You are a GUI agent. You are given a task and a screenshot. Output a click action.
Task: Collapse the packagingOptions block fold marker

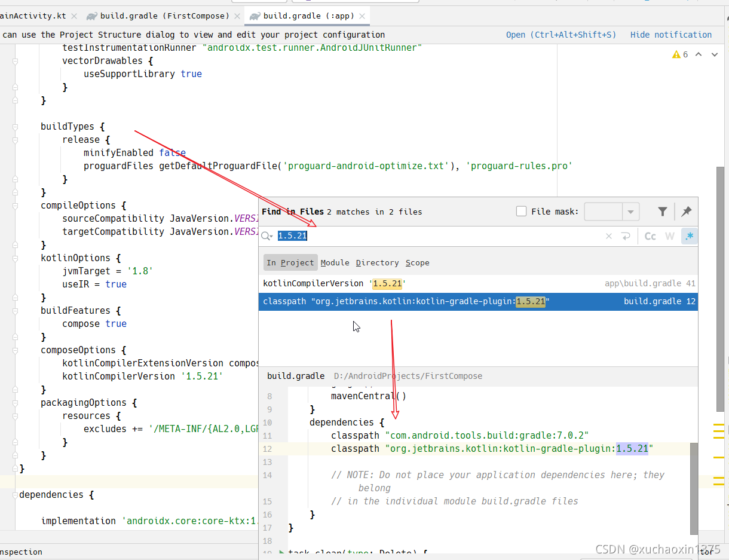click(x=15, y=403)
